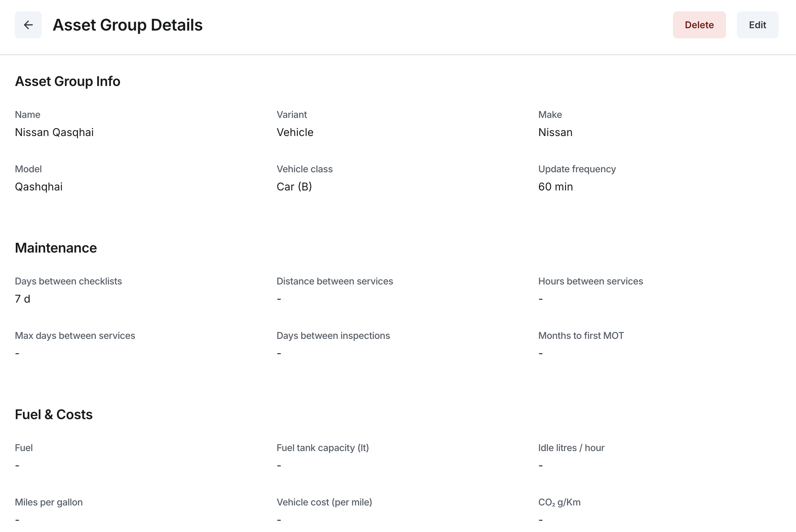Image resolution: width=796 pixels, height=532 pixels.
Task: Click the 60 min update frequency value
Action: pos(555,187)
